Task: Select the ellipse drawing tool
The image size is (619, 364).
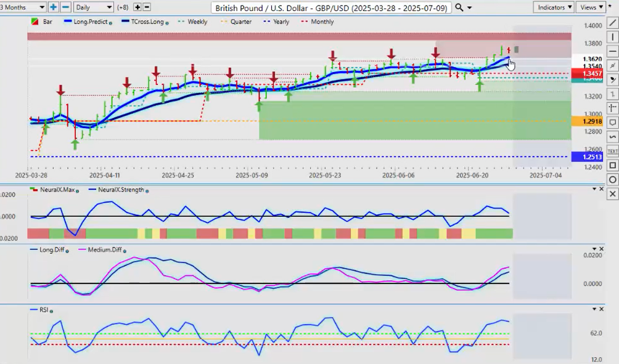Action: pyautogui.click(x=612, y=179)
